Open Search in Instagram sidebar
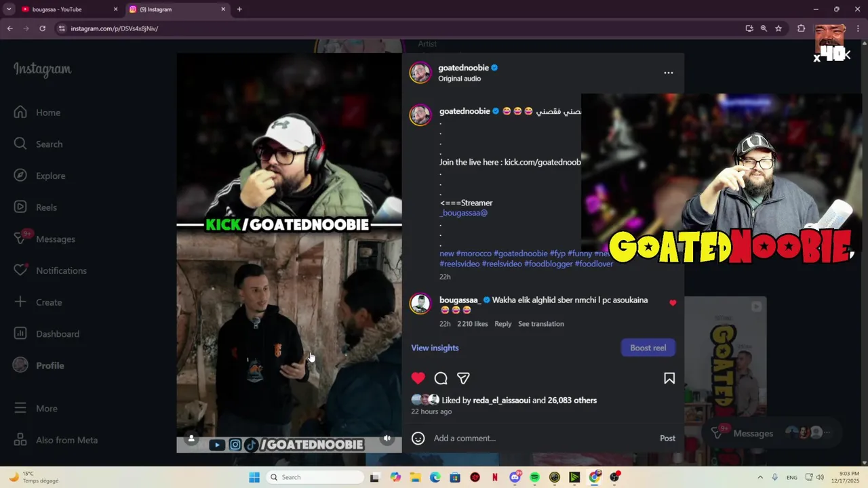The height and width of the screenshot is (488, 868). pos(39,144)
